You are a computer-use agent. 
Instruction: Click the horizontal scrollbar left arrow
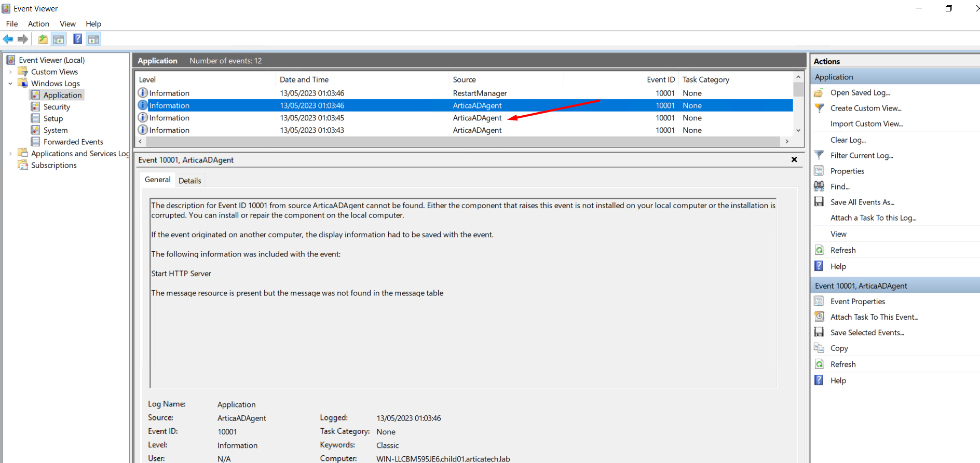pos(140,141)
